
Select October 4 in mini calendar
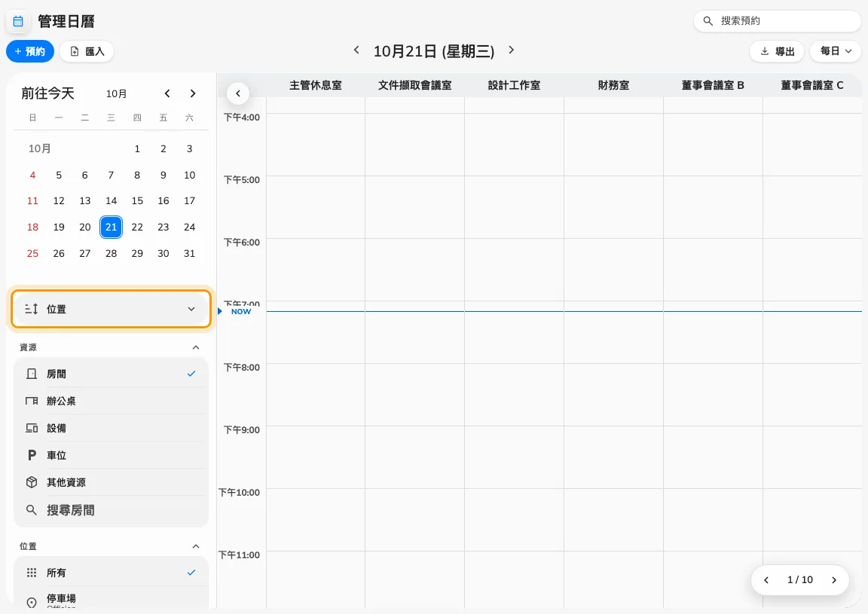pos(32,175)
